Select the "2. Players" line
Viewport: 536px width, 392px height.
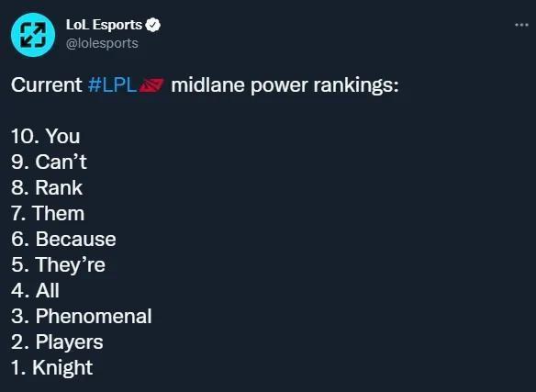click(x=57, y=342)
